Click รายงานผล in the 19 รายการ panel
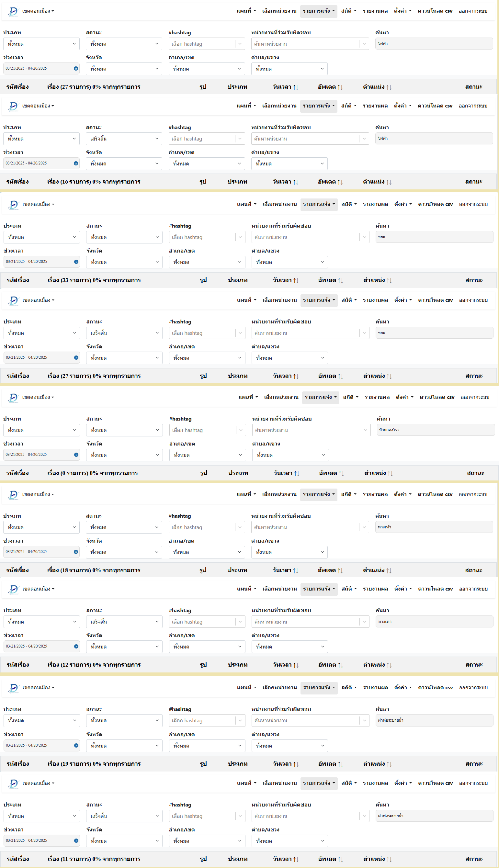The image size is (499, 868). [376, 687]
